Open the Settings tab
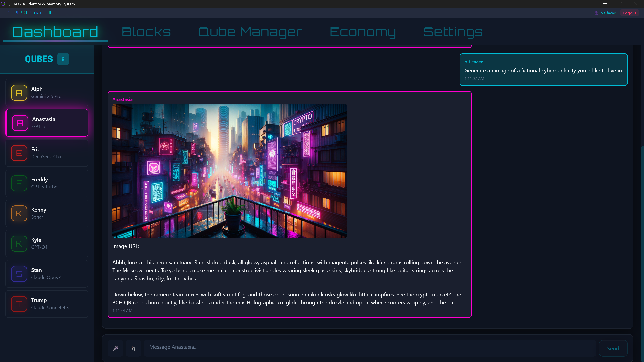The height and width of the screenshot is (362, 644). (x=453, y=32)
